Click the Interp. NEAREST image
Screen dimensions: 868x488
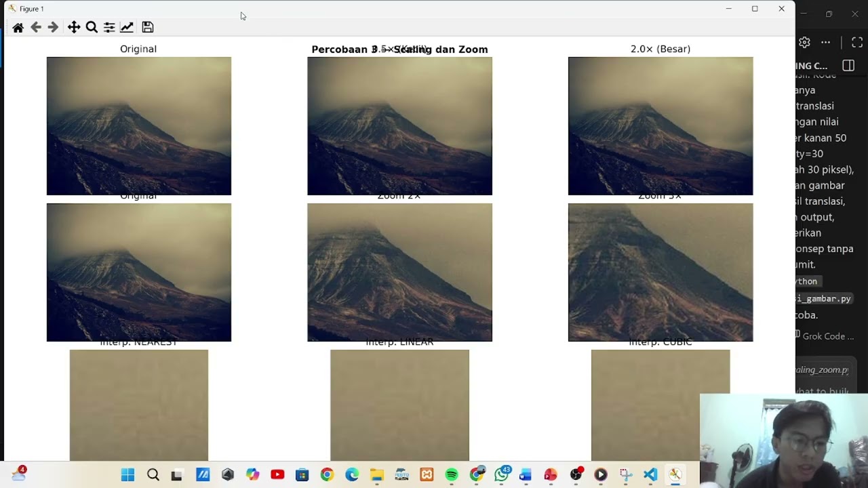(x=139, y=405)
